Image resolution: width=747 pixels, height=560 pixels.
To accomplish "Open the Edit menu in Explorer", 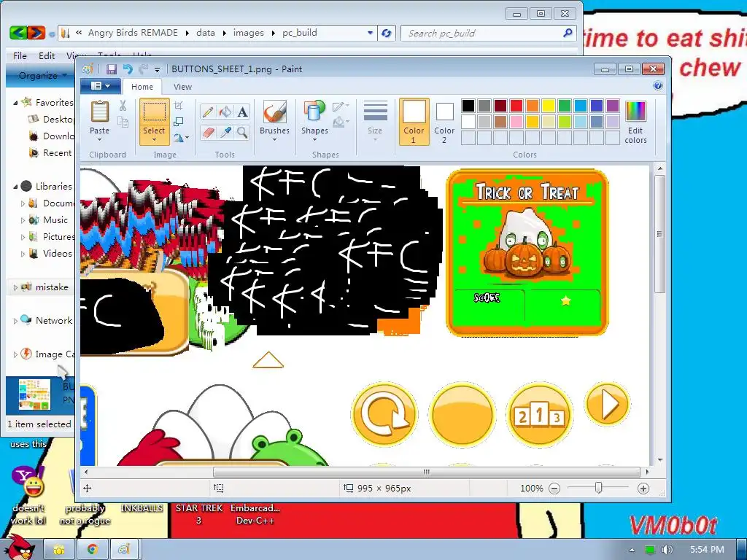I will [47, 55].
